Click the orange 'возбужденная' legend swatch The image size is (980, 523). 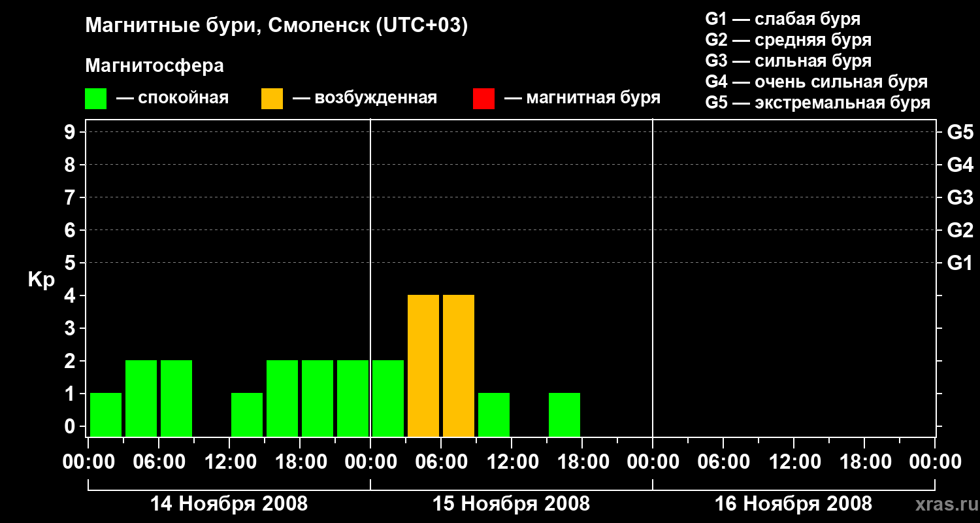272,99
